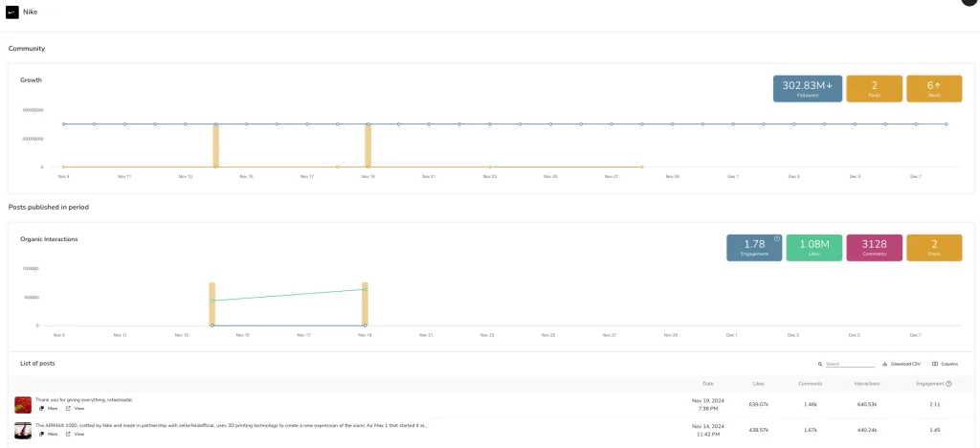
Task: Select the 3128 Comments card
Action: [x=875, y=247]
